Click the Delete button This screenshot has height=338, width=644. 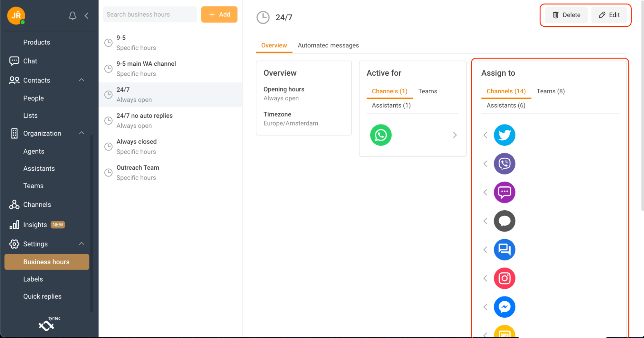tap(566, 15)
